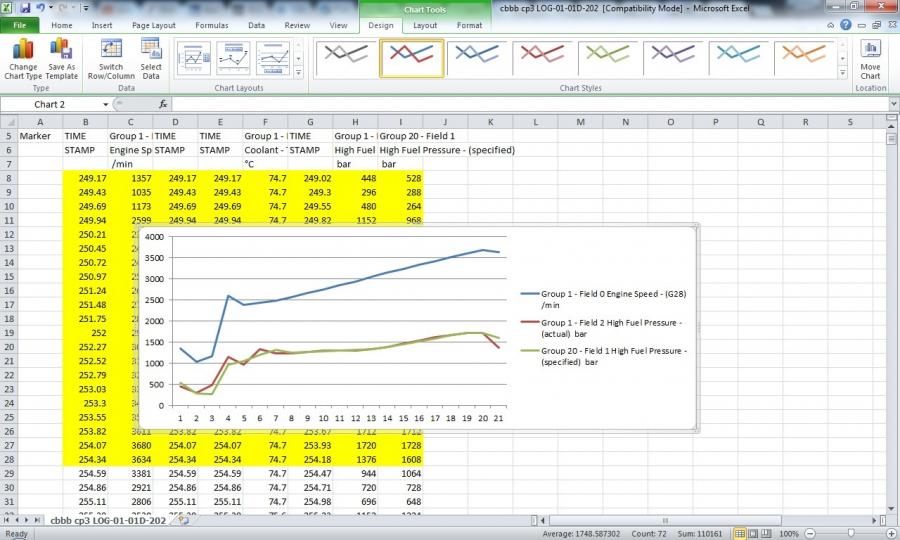Click the insert function fx icon

163,104
